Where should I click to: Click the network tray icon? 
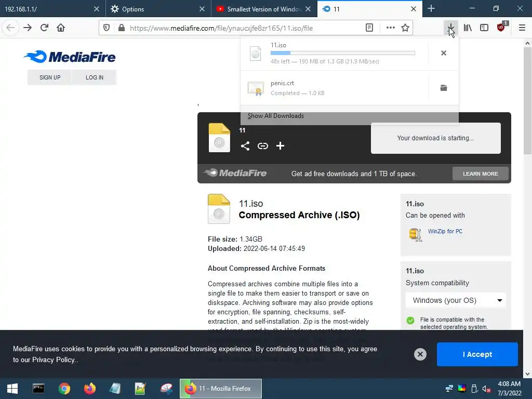pyautogui.click(x=449, y=389)
